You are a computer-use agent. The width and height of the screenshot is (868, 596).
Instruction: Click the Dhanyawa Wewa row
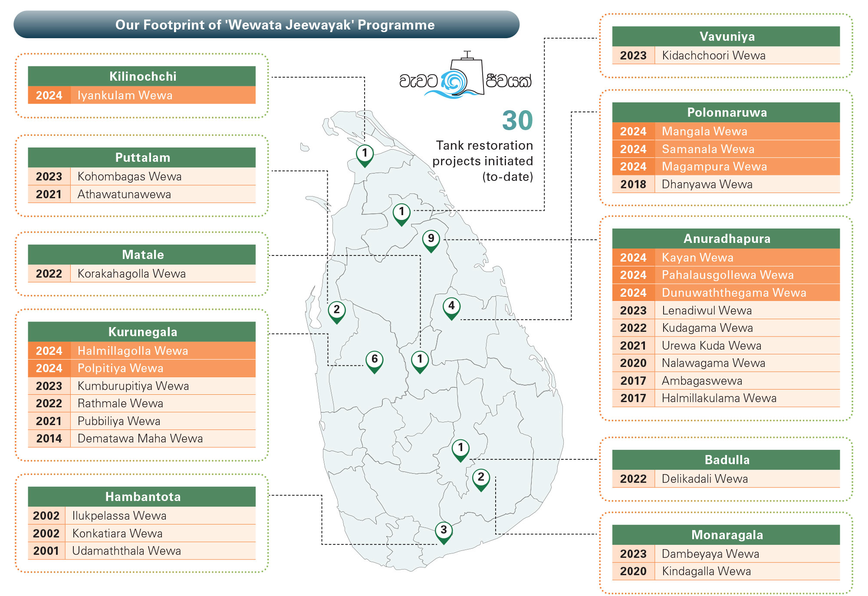pyautogui.click(x=726, y=184)
